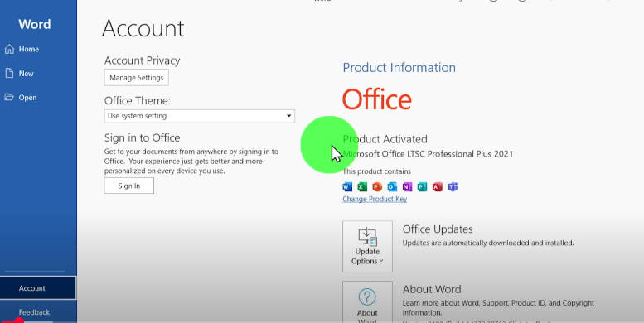This screenshot has width=644, height=323.
Task: Click 'Updates are automatically downloaded and installed' text
Action: 488,243
